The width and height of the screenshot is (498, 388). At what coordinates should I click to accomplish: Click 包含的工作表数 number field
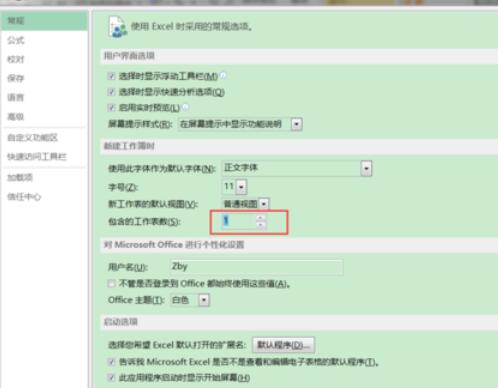[x=239, y=221]
